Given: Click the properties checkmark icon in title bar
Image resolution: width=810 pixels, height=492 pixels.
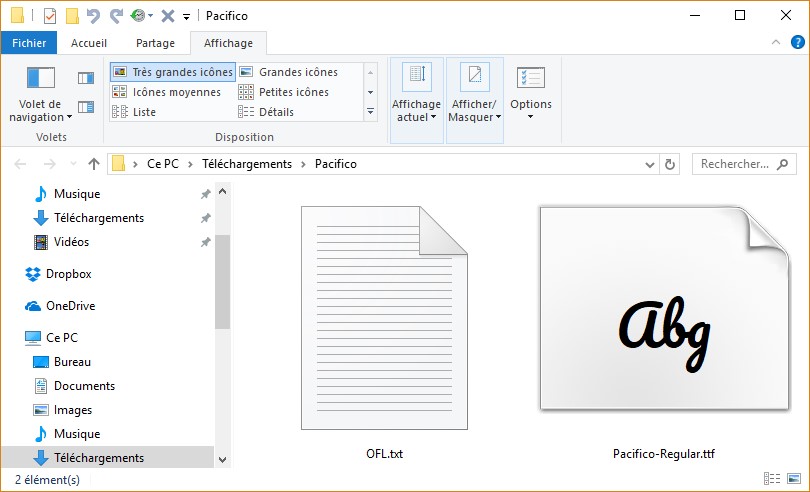Looking at the screenshot, I should [x=49, y=16].
